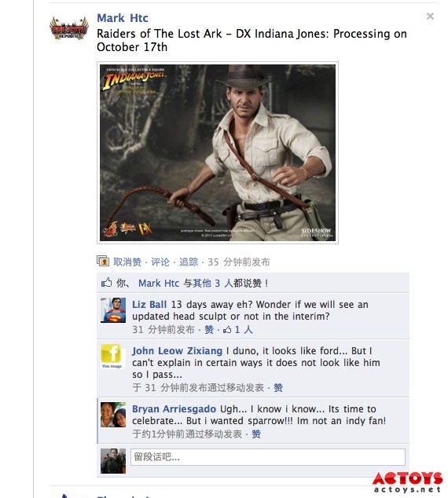Open John Leow Zixiang's yellow Facebook avatar

click(x=113, y=357)
